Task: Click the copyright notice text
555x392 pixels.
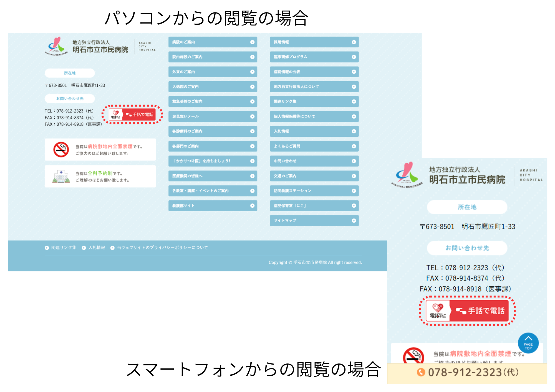Action: [x=315, y=263]
